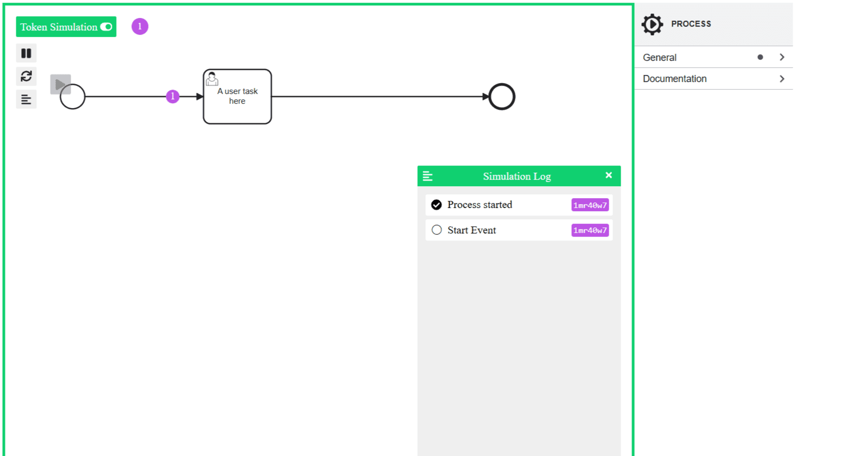Expand the Documentation section chevron
868x456 pixels.
point(782,79)
